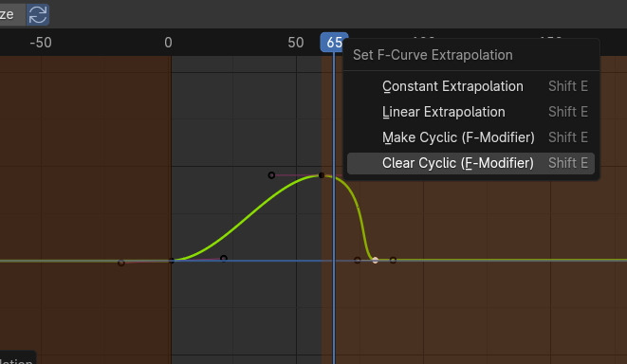Select Make Cyclic (F-Modifier)

point(470,137)
